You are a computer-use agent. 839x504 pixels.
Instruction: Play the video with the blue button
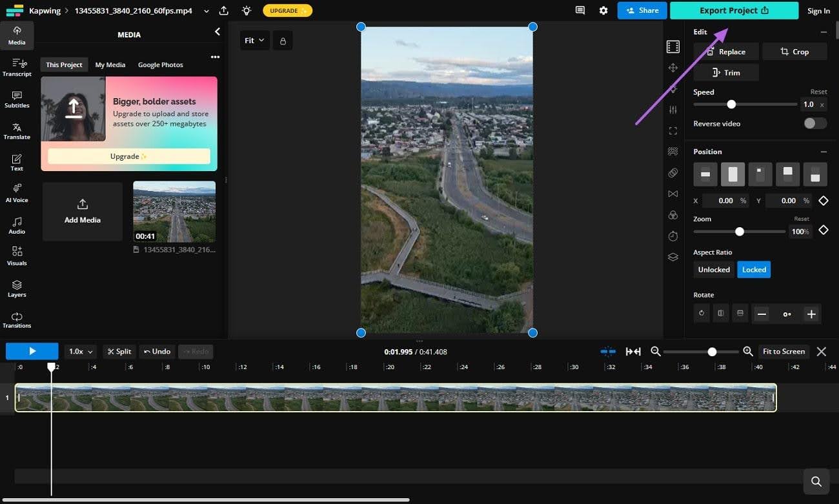click(32, 351)
